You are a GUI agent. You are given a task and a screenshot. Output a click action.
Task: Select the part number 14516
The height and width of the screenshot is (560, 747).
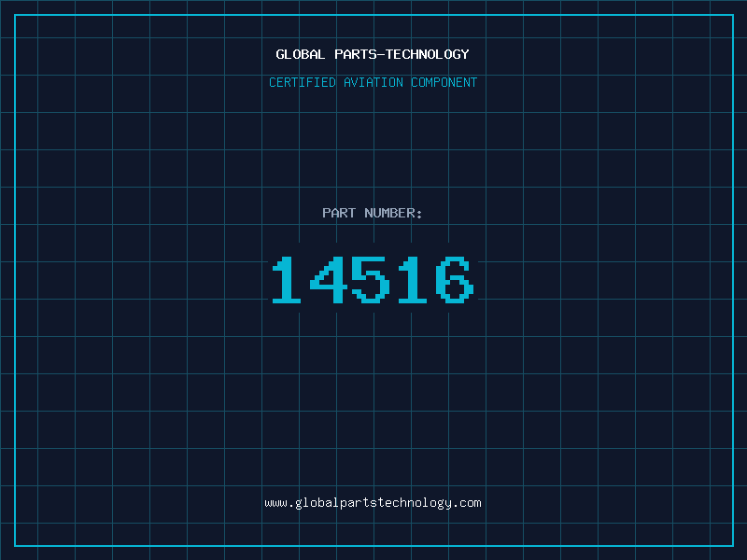click(373, 279)
